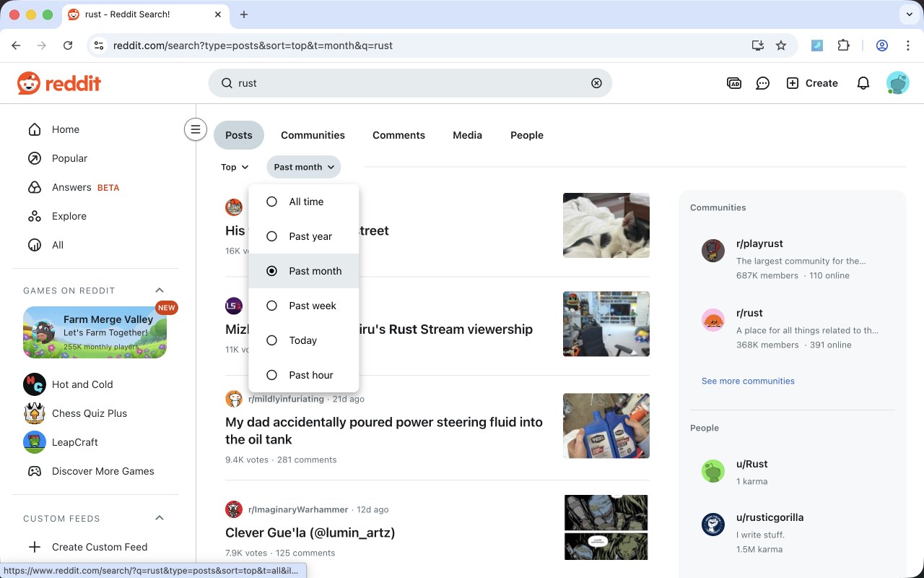Open the Clever Gue'la post
This screenshot has height=578, width=924.
310,532
